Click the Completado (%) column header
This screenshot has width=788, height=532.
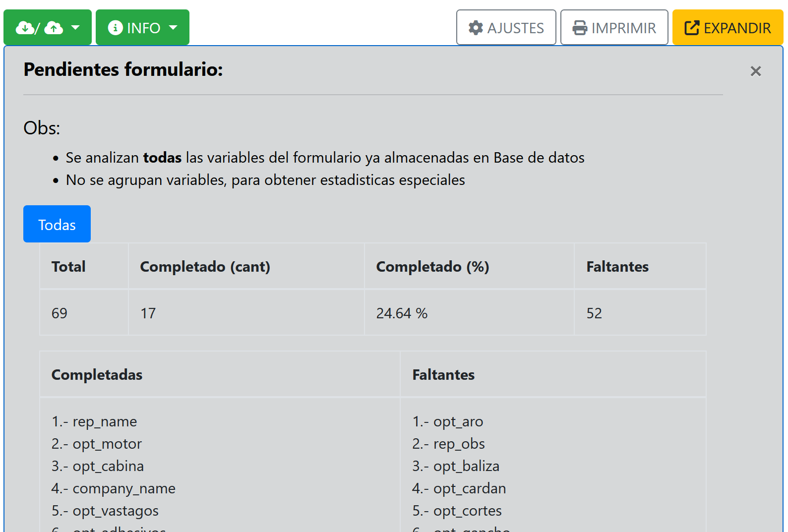[432, 267]
